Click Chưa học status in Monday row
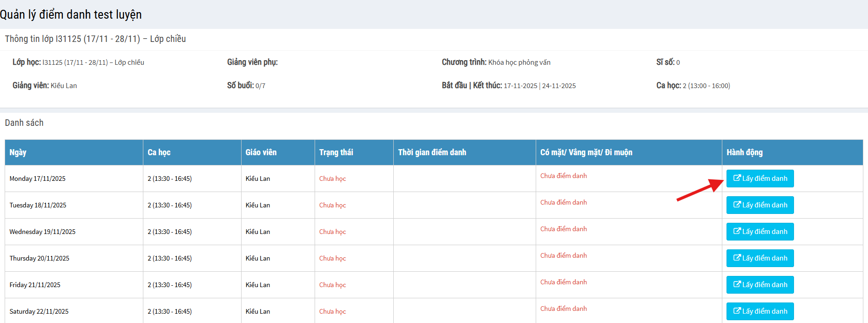Image resolution: width=868 pixels, height=323 pixels. point(332,179)
